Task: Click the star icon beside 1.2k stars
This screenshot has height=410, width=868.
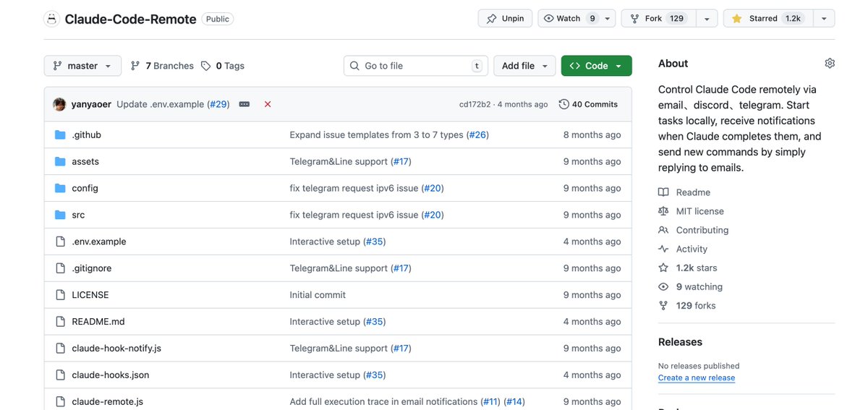Action: [x=663, y=268]
